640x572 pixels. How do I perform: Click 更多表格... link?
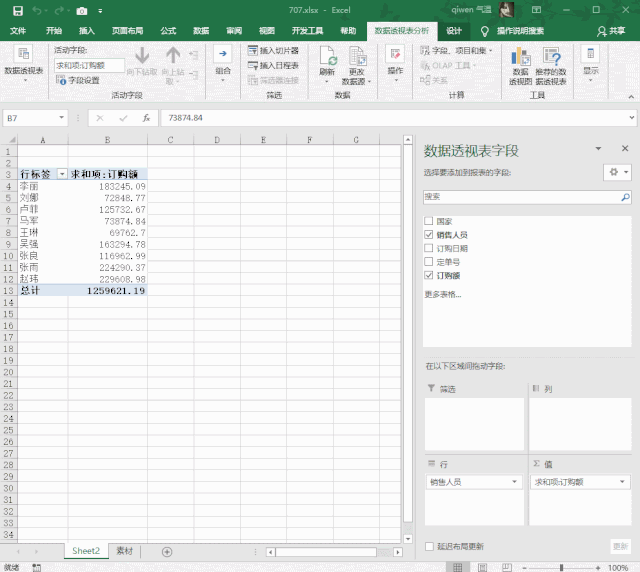coord(442,294)
